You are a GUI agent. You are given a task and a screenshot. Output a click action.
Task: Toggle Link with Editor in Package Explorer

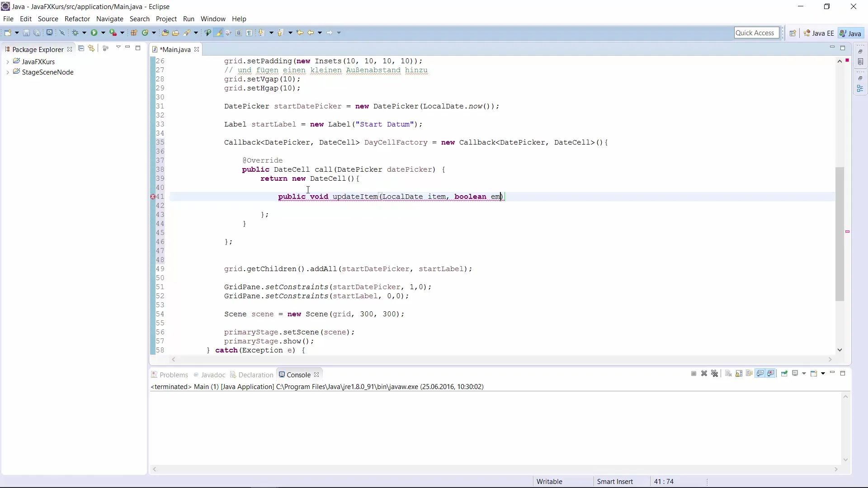91,48
